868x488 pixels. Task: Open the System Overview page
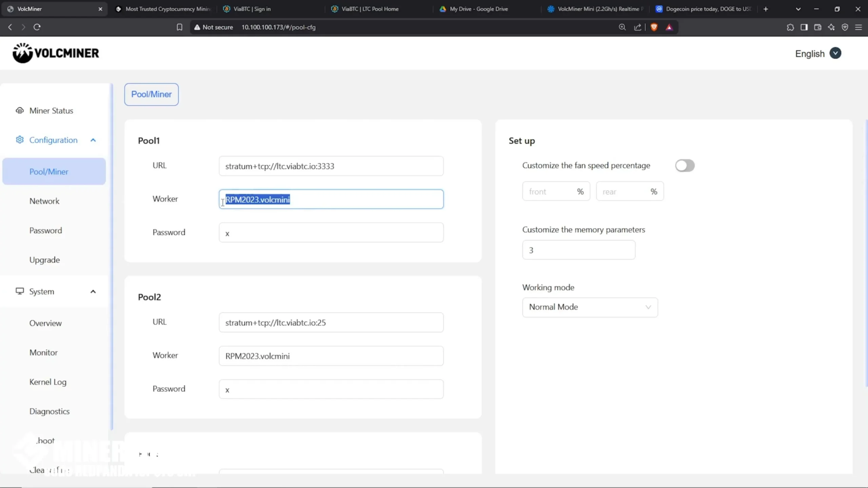(x=45, y=323)
